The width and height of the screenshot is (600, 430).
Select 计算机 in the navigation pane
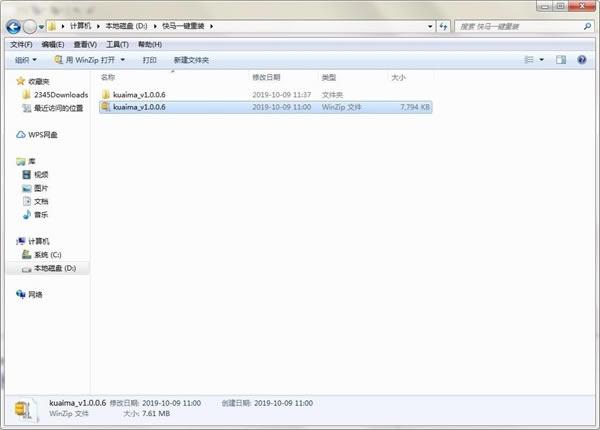click(x=39, y=241)
